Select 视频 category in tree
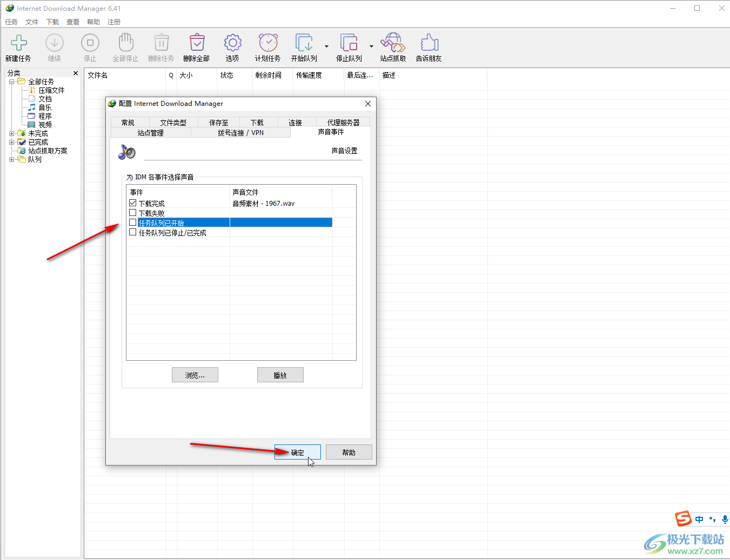 pos(45,125)
